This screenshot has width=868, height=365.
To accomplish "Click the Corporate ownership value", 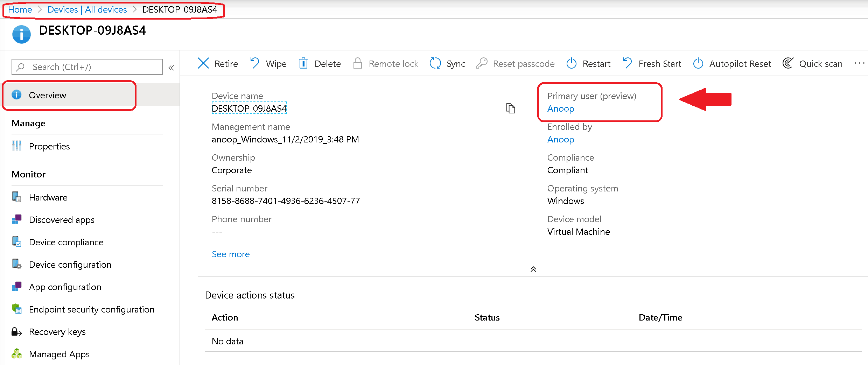I will click(x=232, y=170).
